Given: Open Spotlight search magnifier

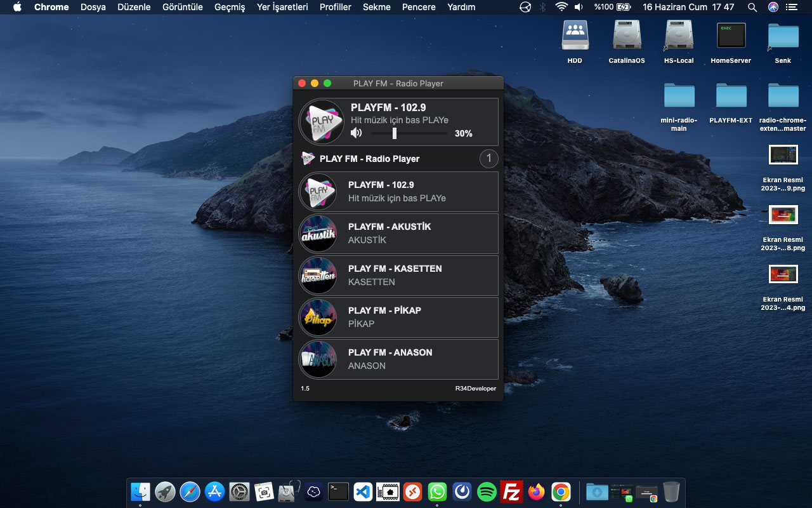Looking at the screenshot, I should pos(752,7).
